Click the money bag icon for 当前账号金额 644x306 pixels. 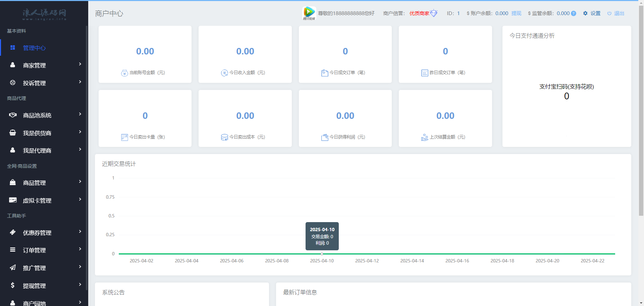(124, 73)
